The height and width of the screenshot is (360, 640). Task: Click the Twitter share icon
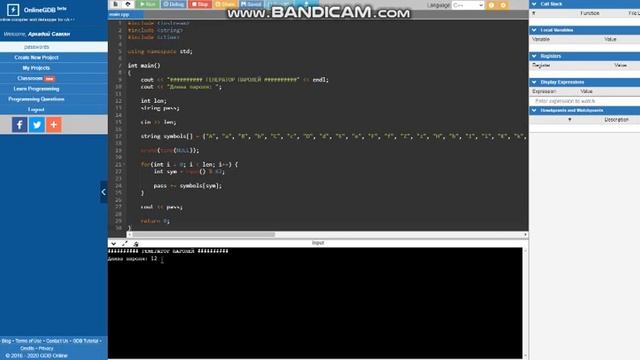click(37, 124)
